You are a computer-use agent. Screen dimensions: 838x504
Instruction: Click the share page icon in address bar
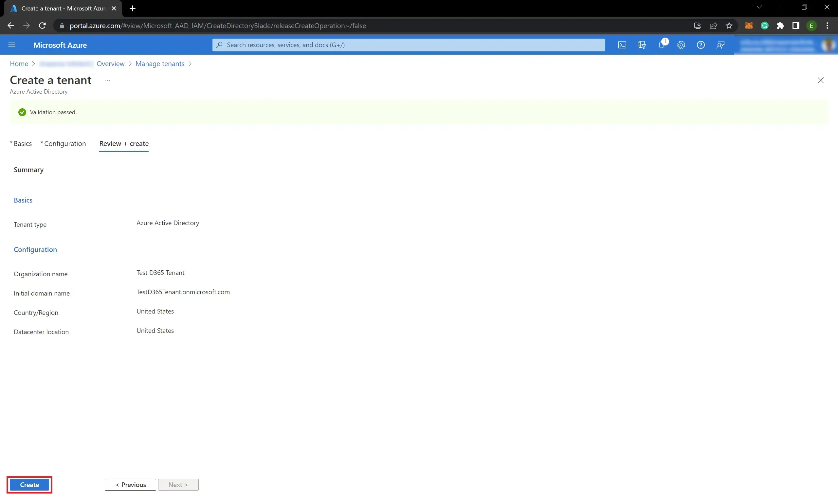point(713,26)
